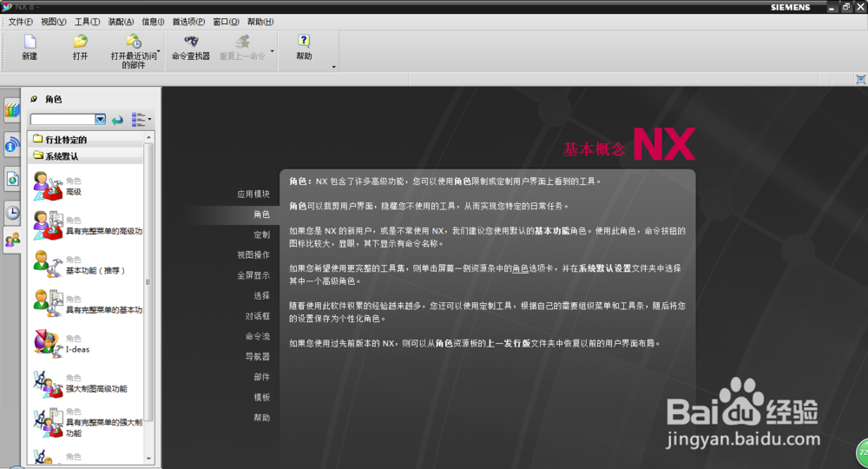Image resolution: width=868 pixels, height=469 pixels.
Task: Click the Roles list scroll down arrow
Action: click(148, 459)
